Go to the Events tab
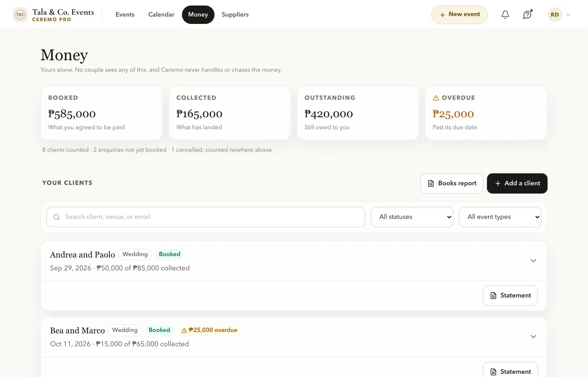Viewport: 588px width, 377px height. pos(125,15)
